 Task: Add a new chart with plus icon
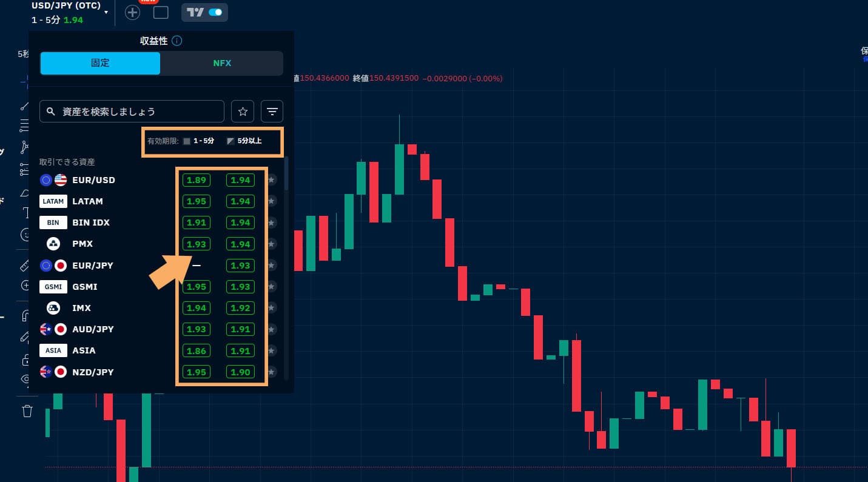pos(132,12)
